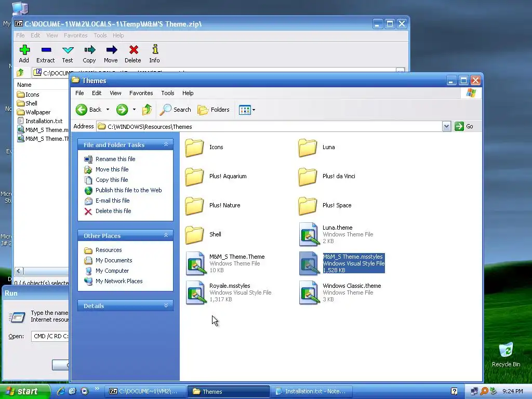532x399 pixels.
Task: Launch Internet Explorer from Quick Launch
Action: pyautogui.click(x=61, y=391)
